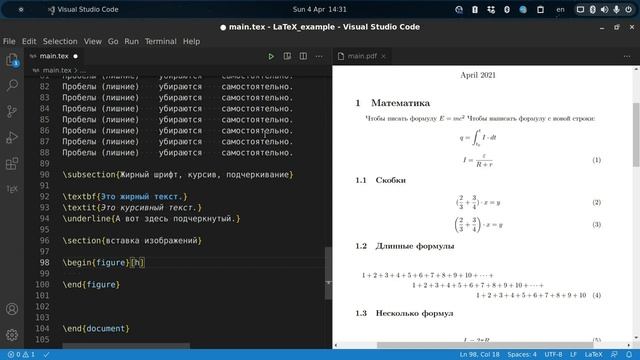The width and height of the screenshot is (640, 360).
Task: Click PDF preview scroll-right arrow
Action: pyautogui.click(x=628, y=345)
